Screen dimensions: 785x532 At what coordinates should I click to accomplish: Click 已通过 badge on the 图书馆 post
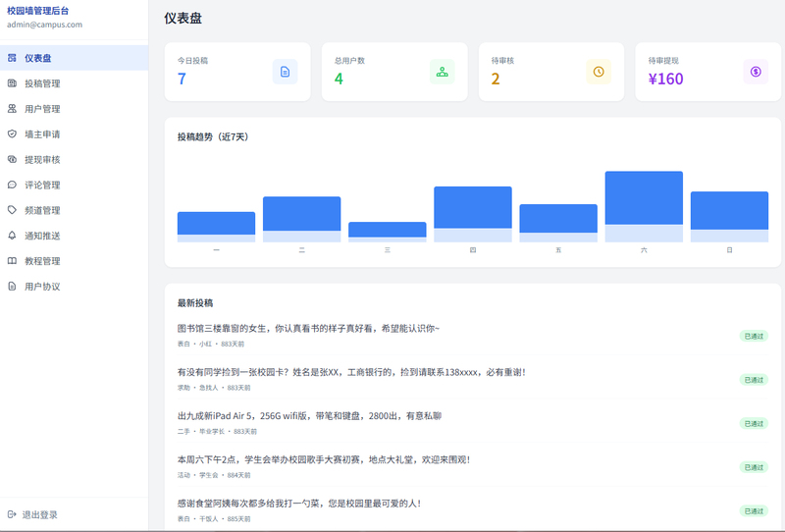click(x=754, y=336)
